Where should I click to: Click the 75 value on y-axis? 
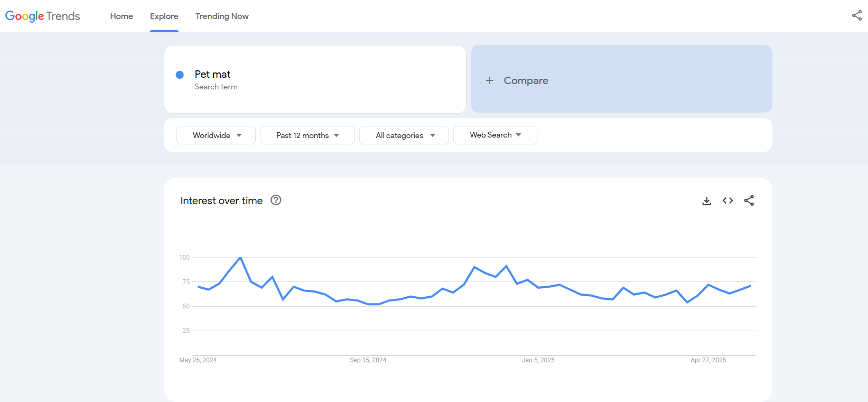coord(186,282)
